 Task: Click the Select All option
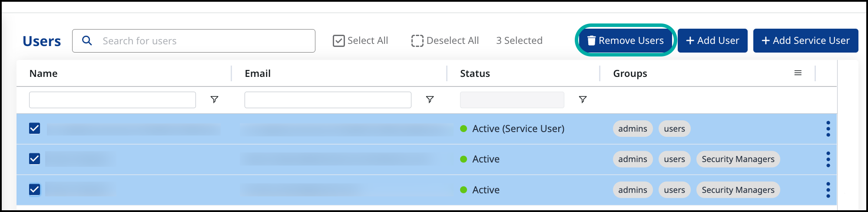click(360, 40)
